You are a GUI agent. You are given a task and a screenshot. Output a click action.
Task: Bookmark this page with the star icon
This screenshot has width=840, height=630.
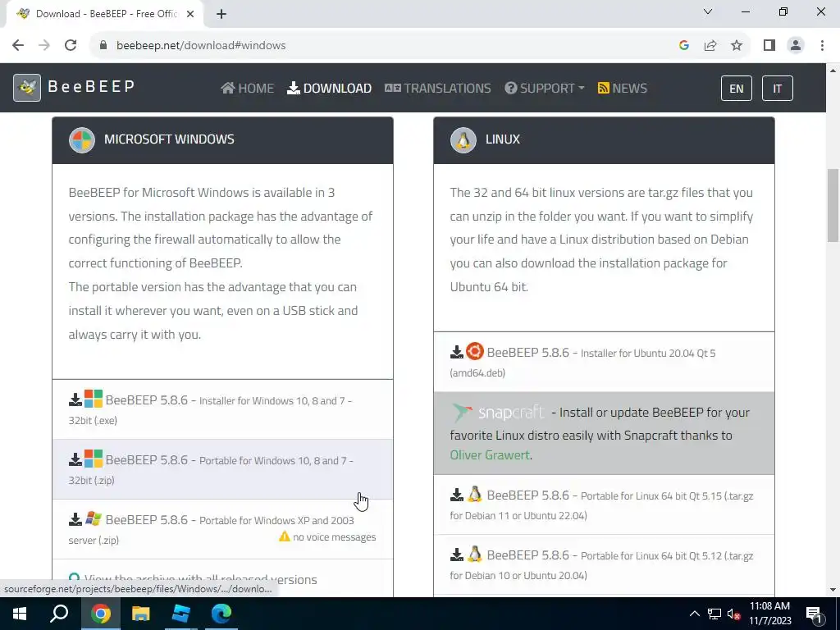pos(737,46)
